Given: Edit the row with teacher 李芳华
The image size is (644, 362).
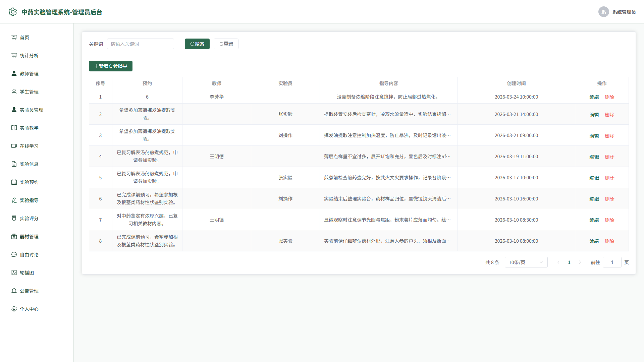Looking at the screenshot, I should coord(594,97).
